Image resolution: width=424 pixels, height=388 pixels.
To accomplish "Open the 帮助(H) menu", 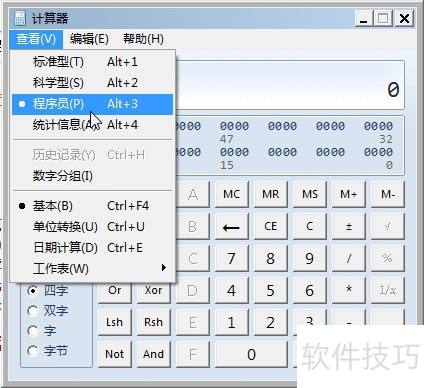I will [143, 39].
